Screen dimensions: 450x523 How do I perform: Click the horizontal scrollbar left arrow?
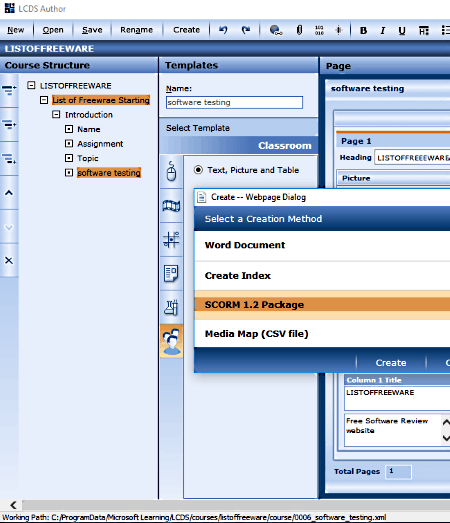pyautogui.click(x=13, y=505)
